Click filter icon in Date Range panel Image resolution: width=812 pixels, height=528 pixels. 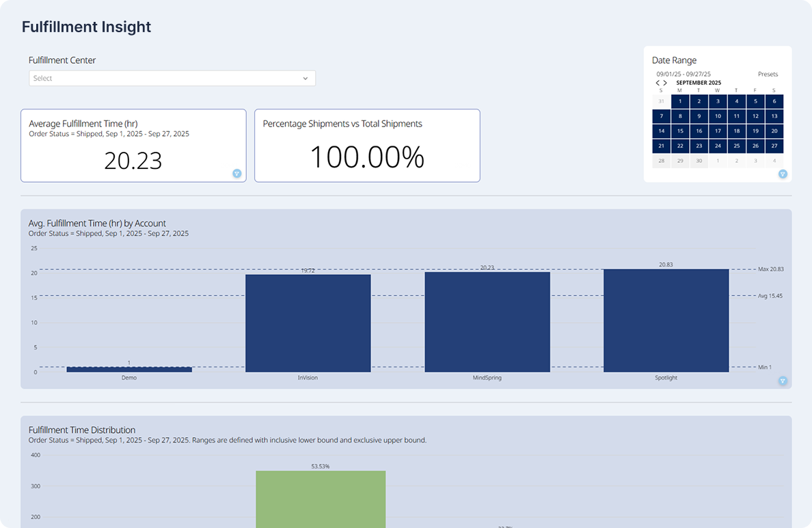(783, 174)
